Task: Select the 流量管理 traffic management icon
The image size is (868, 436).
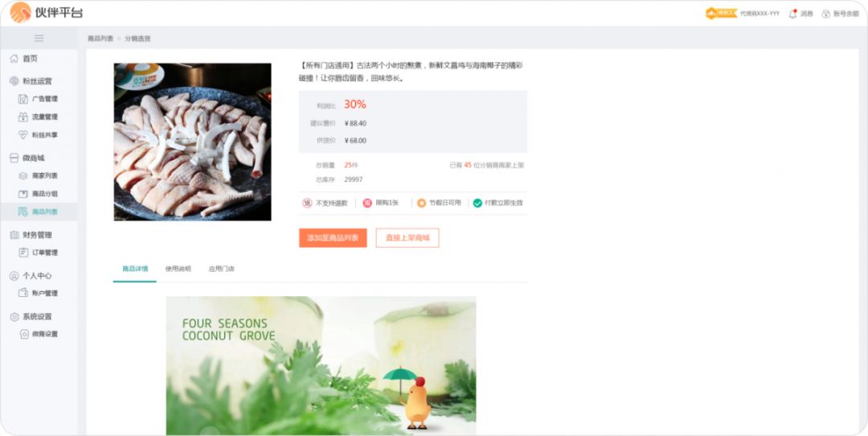Action: click(x=23, y=117)
